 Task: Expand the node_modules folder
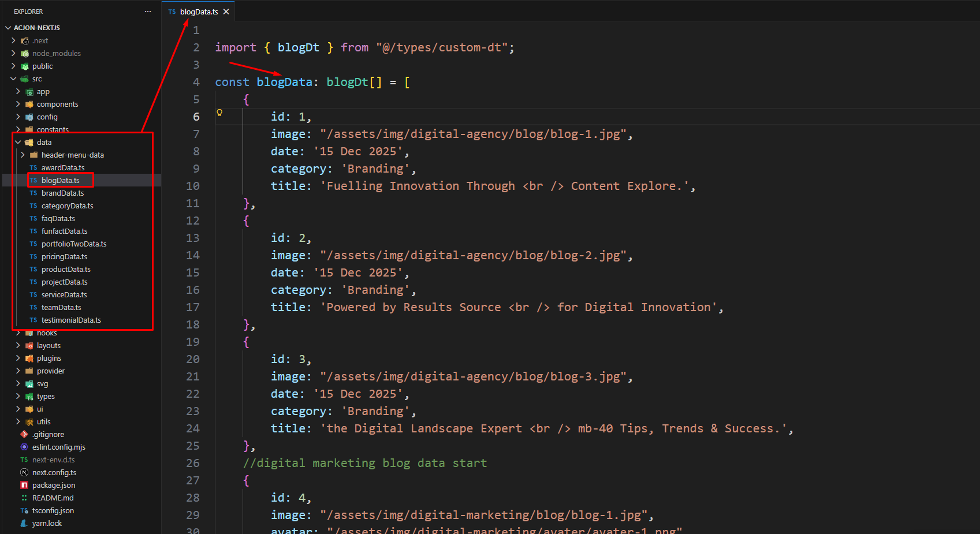pos(13,53)
